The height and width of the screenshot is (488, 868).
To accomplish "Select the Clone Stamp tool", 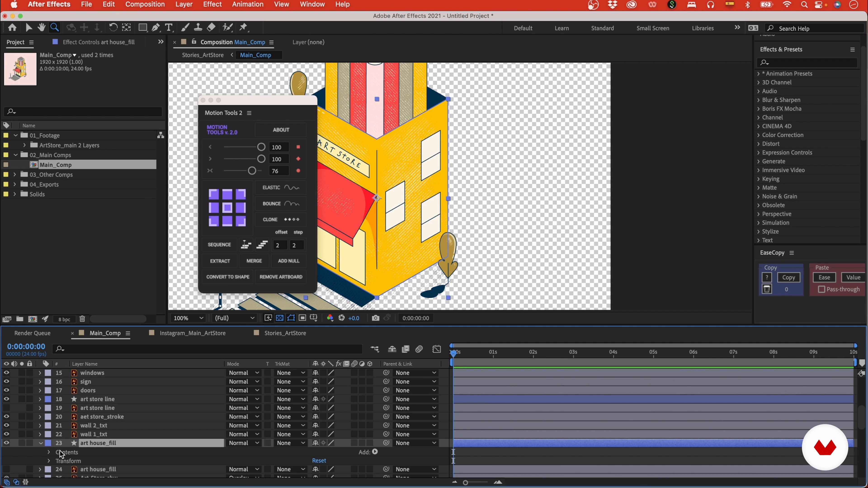I will tap(198, 28).
